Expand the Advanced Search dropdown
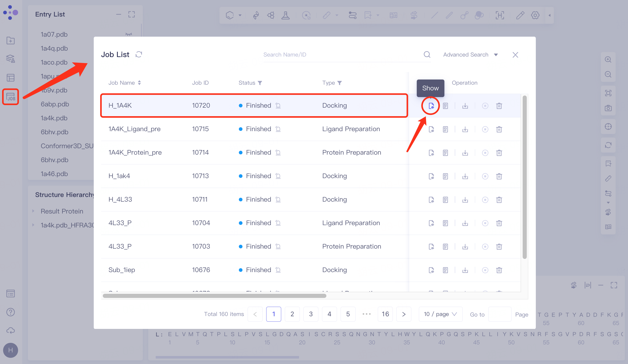The image size is (628, 364). 470,55
